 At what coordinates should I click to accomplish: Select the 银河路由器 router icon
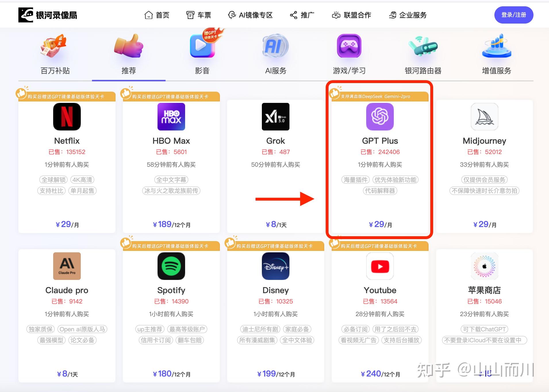point(423,46)
